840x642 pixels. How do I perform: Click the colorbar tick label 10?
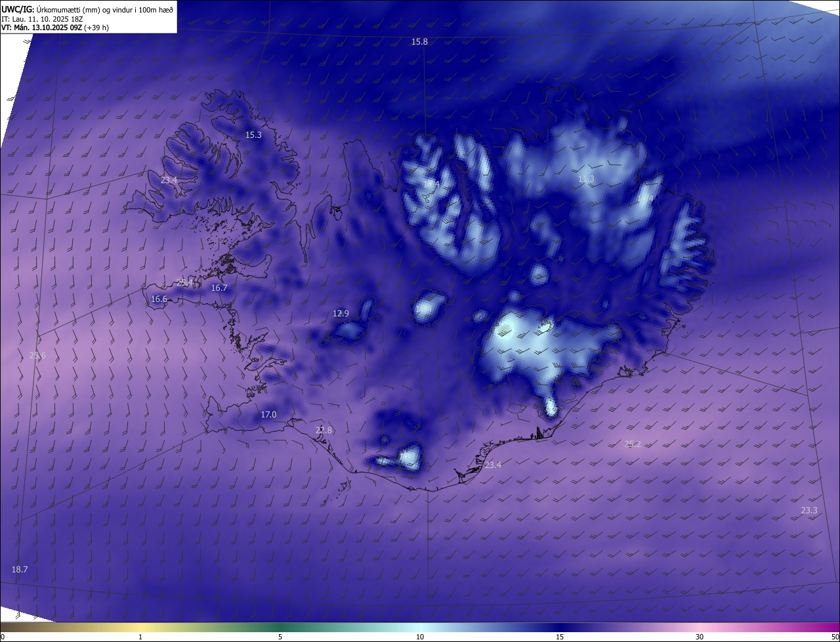pos(420,637)
